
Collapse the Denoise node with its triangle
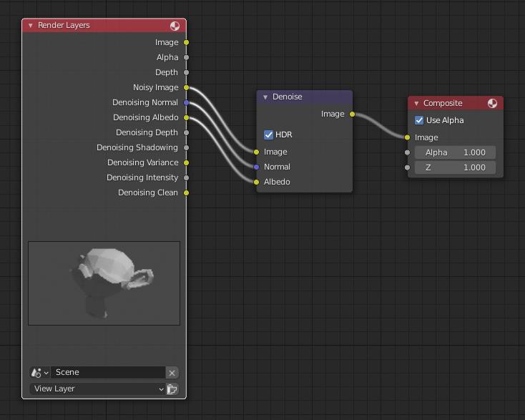[x=265, y=97]
